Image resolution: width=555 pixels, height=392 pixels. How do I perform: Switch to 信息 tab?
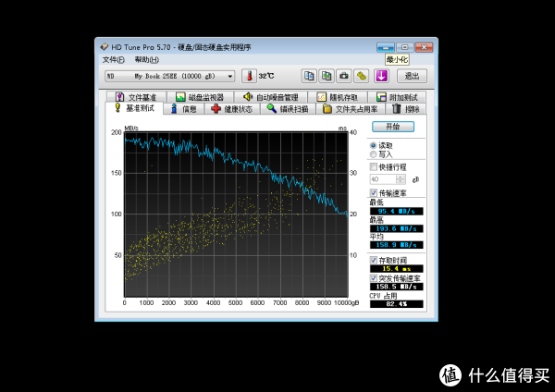[x=184, y=109]
